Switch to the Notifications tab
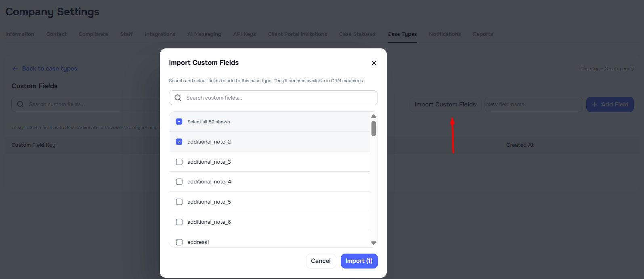The height and width of the screenshot is (279, 644). coord(445,34)
